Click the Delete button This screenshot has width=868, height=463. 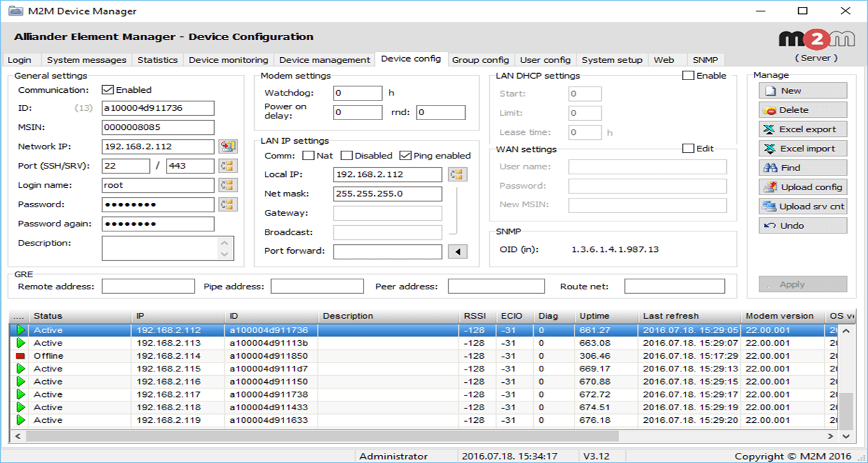(803, 110)
